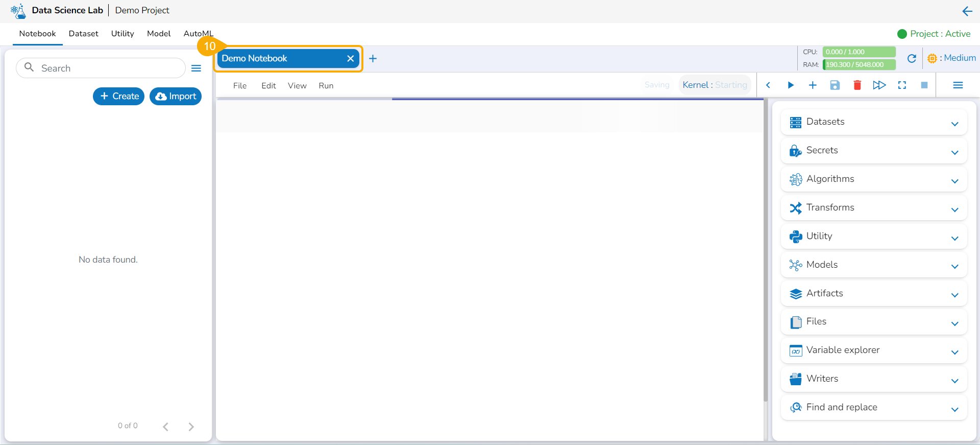Viewport: 980px width, 445px height.
Task: Go to the previous page of notebooks
Action: (165, 427)
